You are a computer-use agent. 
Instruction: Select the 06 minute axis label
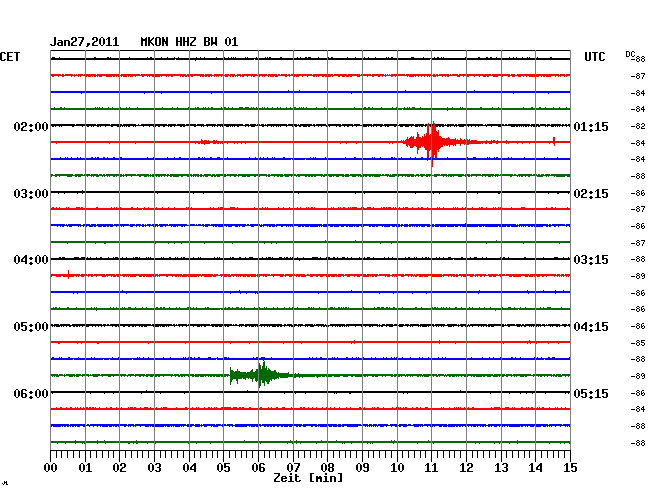[258, 468]
